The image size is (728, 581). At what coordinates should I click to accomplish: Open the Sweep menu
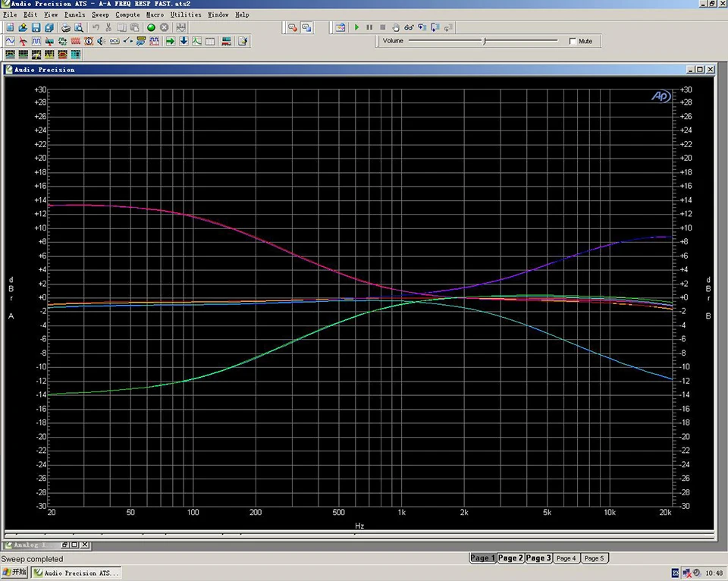point(100,14)
